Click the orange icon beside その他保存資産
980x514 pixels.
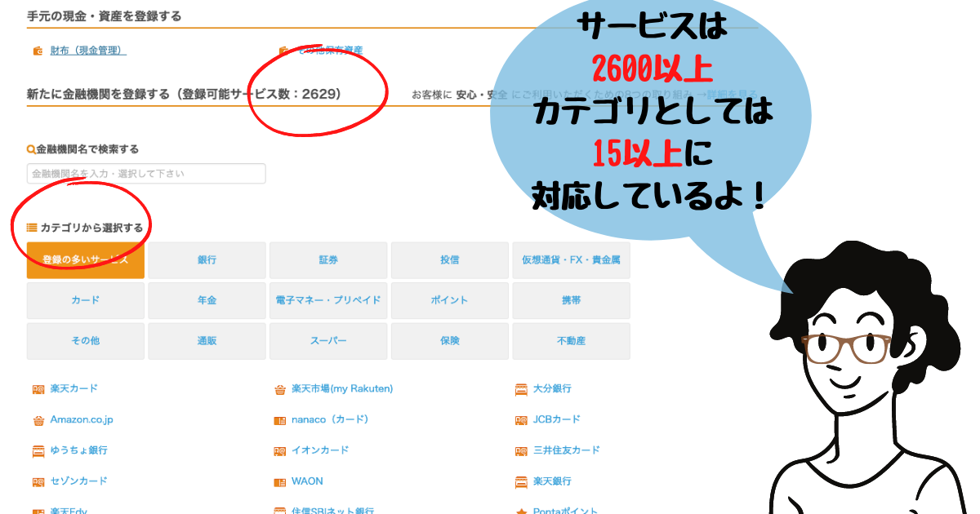283,47
